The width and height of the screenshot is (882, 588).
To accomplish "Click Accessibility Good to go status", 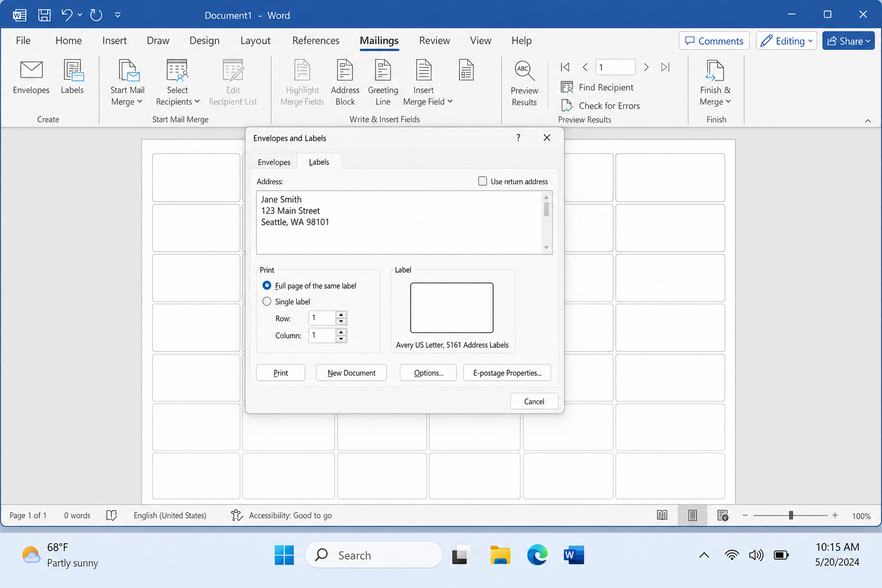I will click(281, 516).
